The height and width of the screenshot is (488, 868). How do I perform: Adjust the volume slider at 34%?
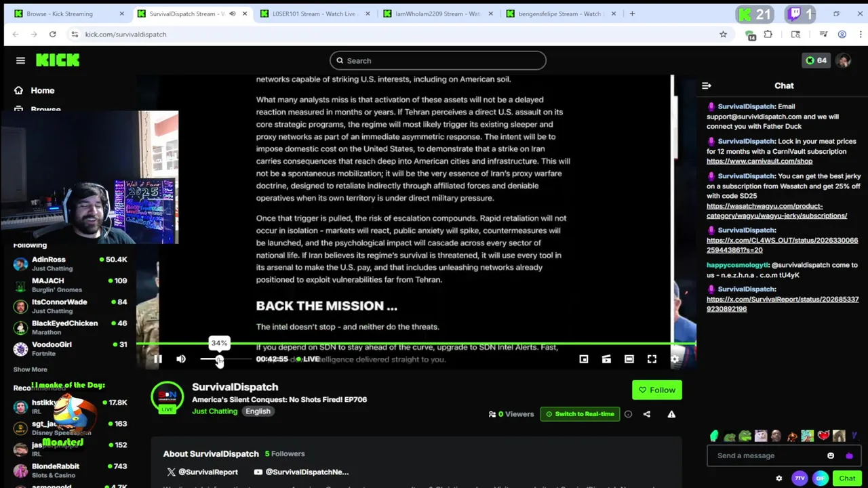click(x=219, y=359)
